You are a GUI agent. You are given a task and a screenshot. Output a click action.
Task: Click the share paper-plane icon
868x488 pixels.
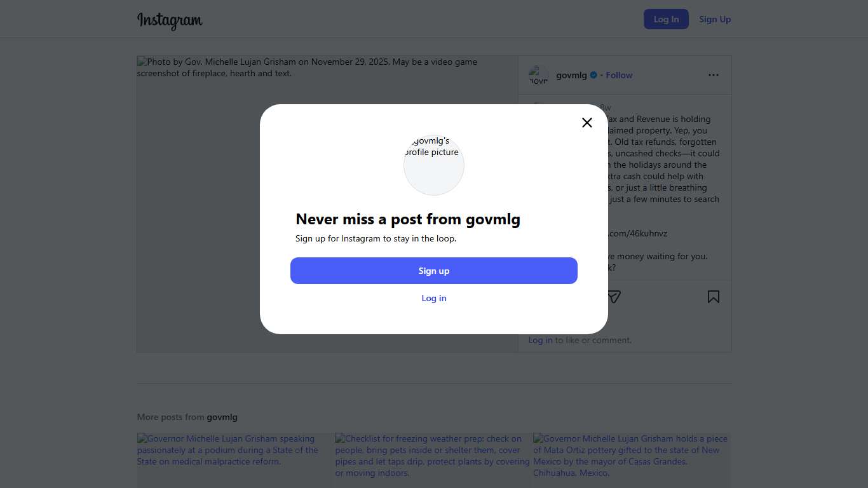(x=614, y=297)
